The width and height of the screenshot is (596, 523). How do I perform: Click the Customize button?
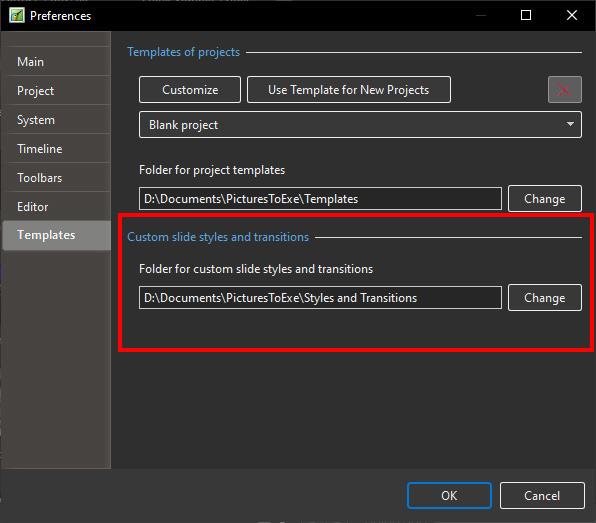[190, 90]
